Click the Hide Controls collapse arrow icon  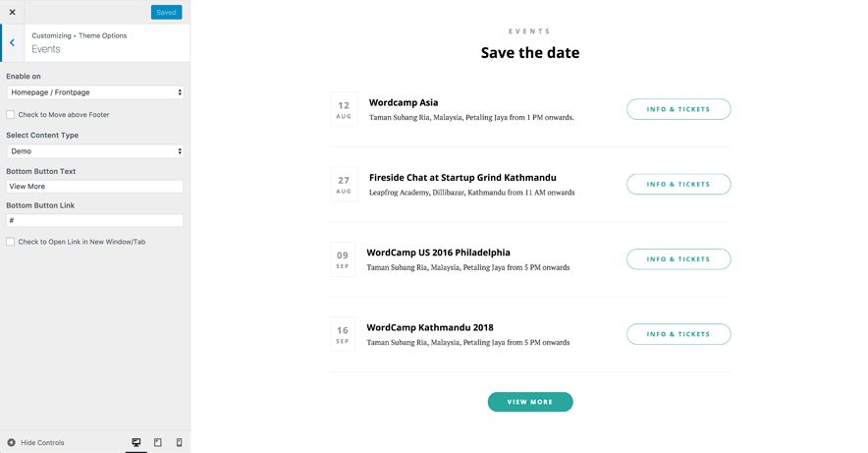click(x=11, y=442)
